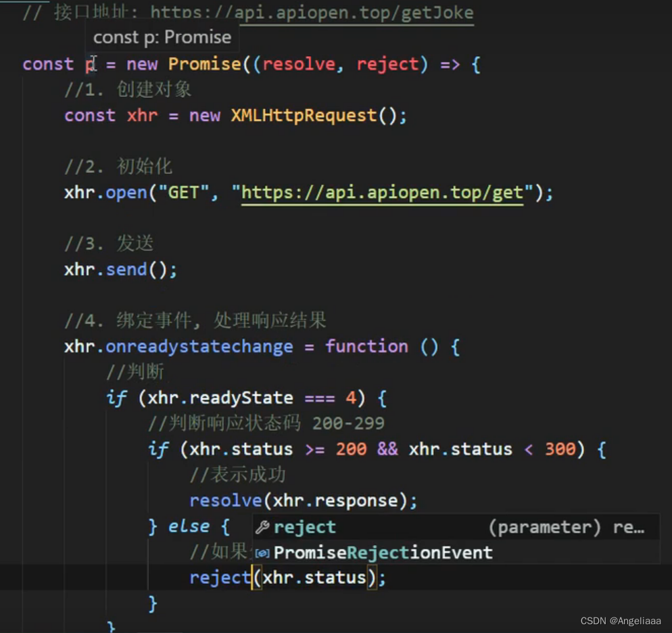Click the comment //表示成功
This screenshot has width=672, height=633.
(237, 475)
